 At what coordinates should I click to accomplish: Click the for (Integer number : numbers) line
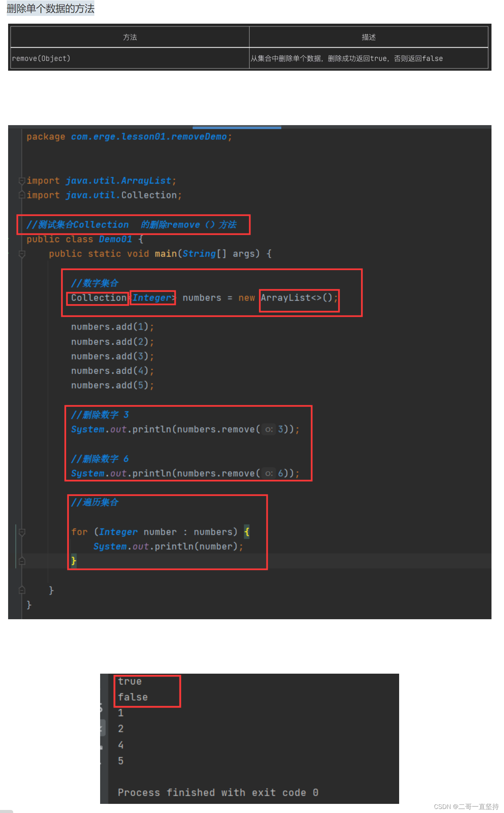160,532
